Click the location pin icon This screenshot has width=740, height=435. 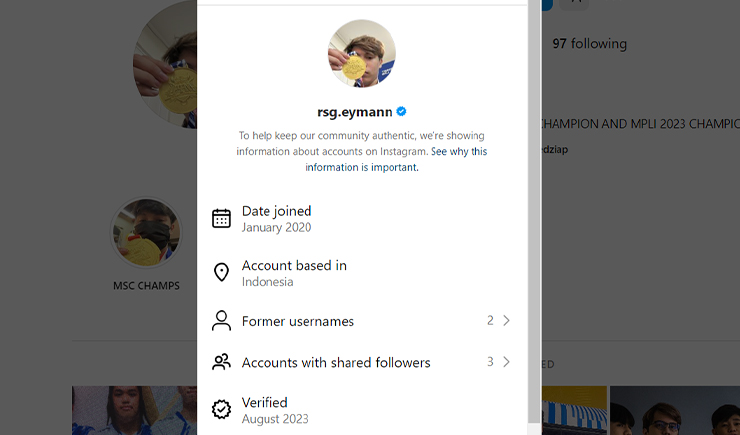pyautogui.click(x=221, y=273)
